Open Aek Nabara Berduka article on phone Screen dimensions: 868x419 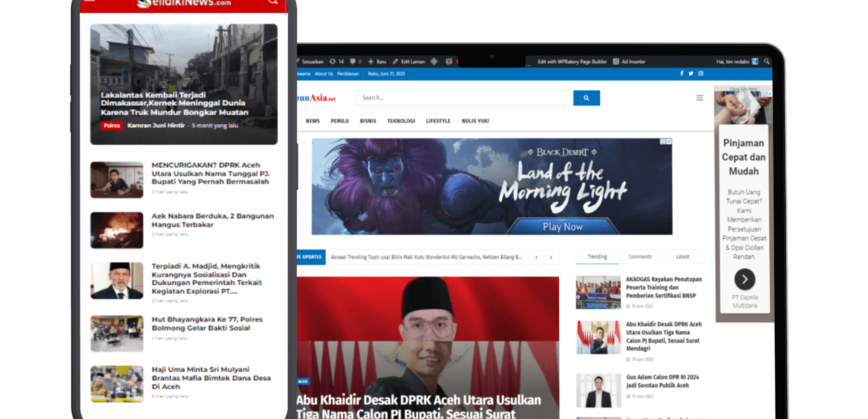[212, 220]
